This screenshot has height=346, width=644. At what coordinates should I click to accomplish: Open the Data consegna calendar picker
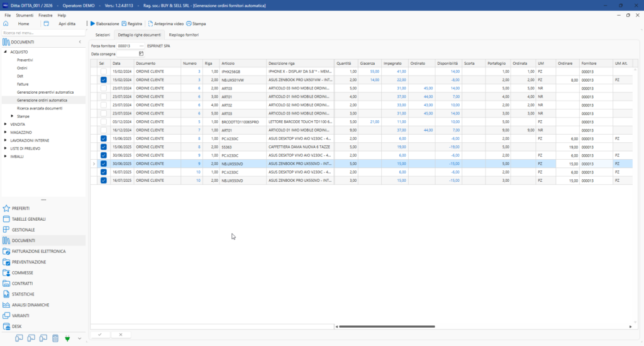141,54
